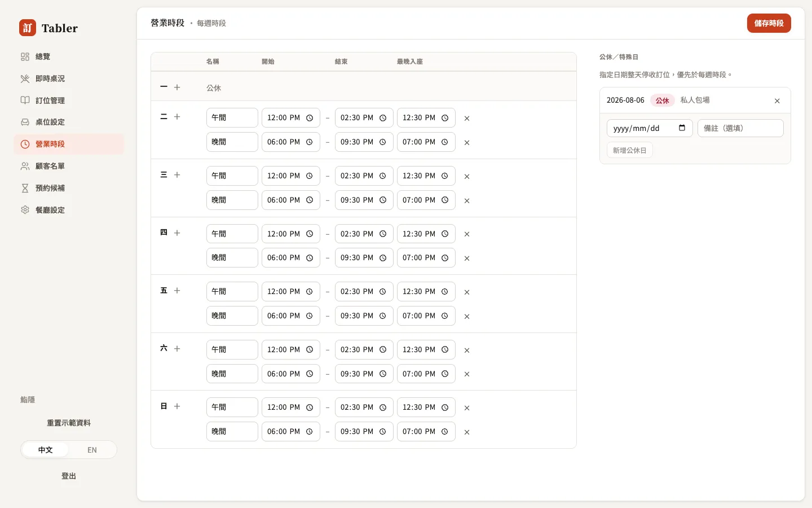This screenshot has height=508, width=812.
Task: Remove Tuesday 晚間 period with the X icon
Action: pos(467,143)
